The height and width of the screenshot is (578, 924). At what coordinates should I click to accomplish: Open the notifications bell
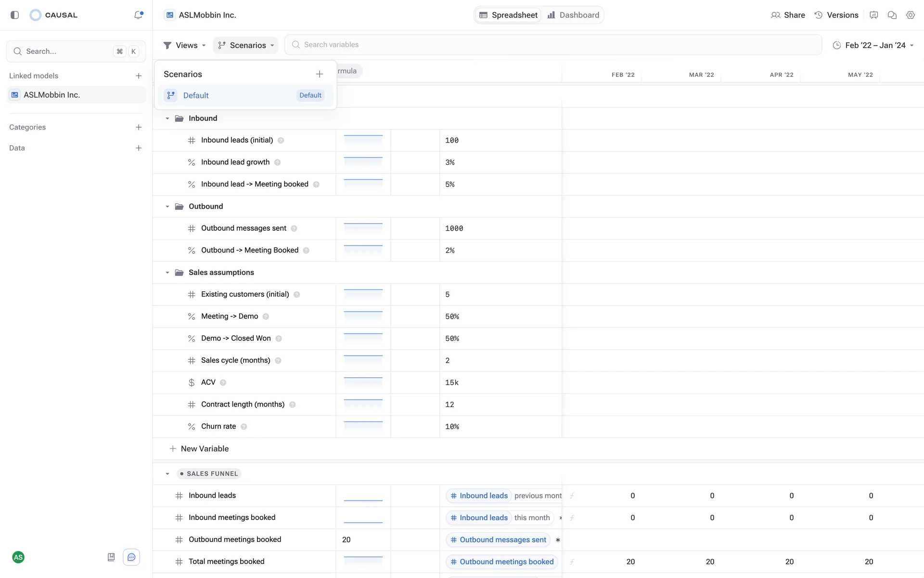click(x=138, y=15)
